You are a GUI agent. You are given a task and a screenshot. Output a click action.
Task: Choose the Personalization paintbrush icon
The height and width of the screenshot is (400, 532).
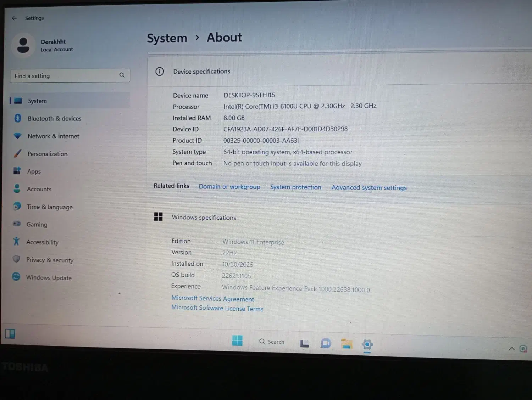17,153
